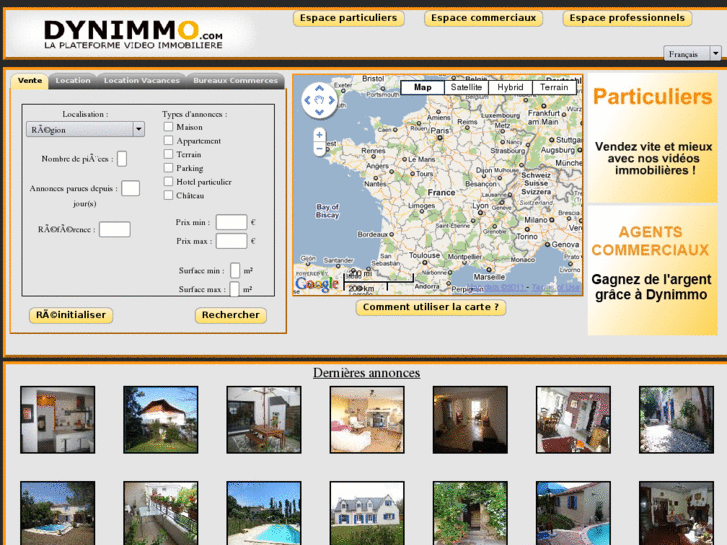Open the Bureaux Commerces tab
Screen dimensions: 727x545
pos(235,81)
